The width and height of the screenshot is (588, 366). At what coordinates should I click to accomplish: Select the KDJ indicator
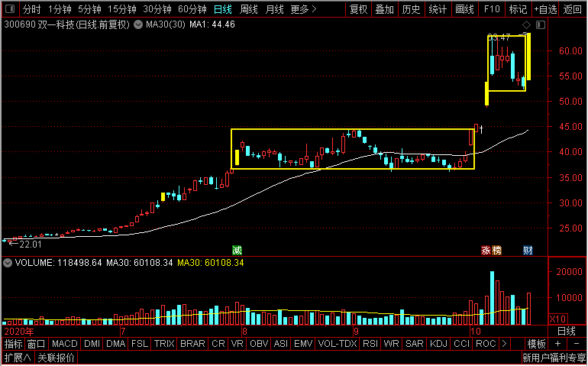(438, 344)
